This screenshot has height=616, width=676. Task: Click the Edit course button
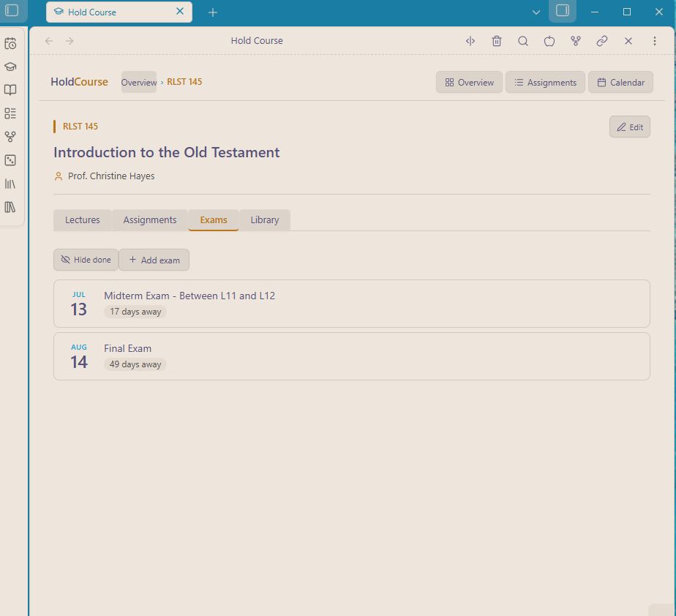click(x=629, y=127)
